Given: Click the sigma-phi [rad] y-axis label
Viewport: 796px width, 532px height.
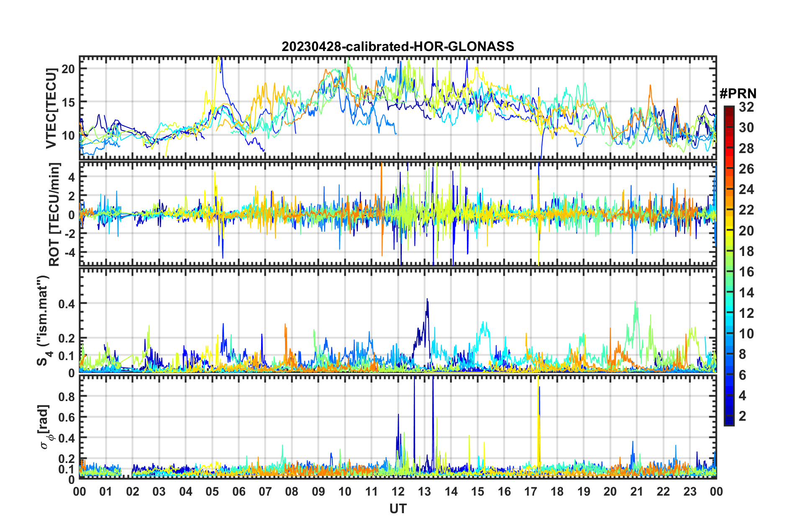Looking at the screenshot, I should [x=44, y=427].
